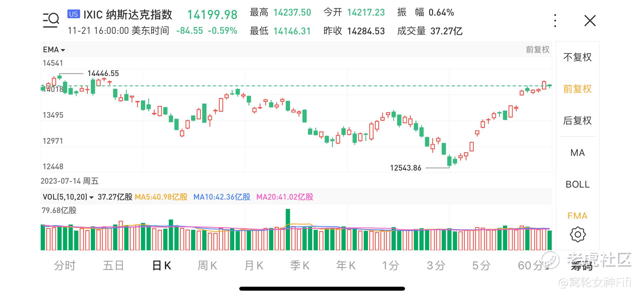
Task: Enable the MA indicator overlay
Action: pos(577,153)
